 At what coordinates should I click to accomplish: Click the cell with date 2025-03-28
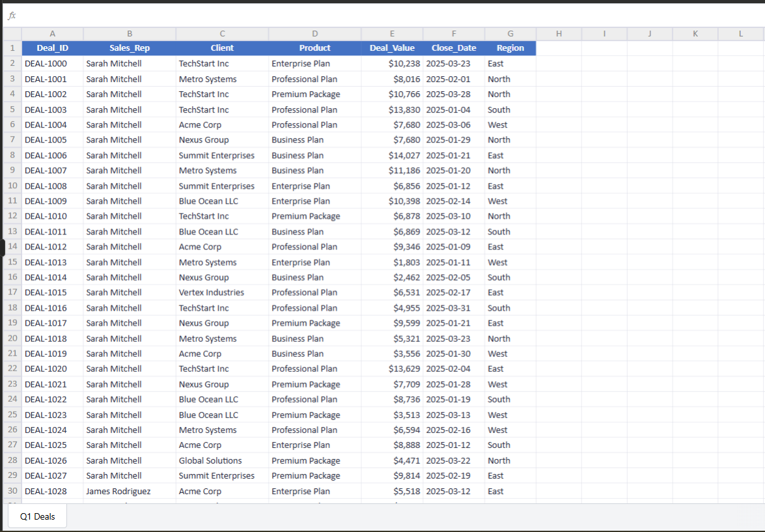pos(454,94)
